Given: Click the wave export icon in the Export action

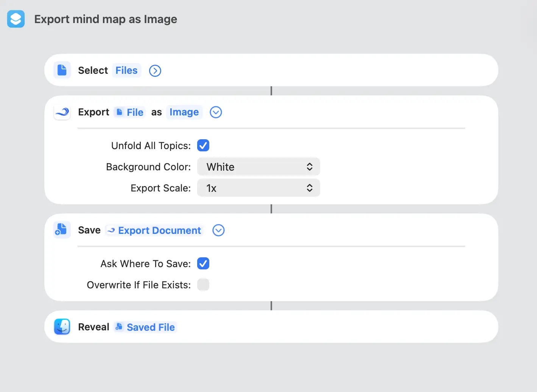Looking at the screenshot, I should pos(62,112).
